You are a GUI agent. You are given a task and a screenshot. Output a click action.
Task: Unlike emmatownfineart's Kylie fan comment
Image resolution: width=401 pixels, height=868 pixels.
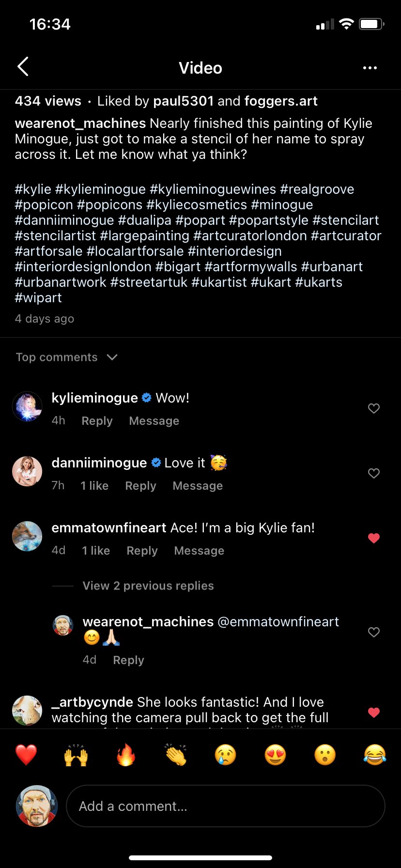coord(374,538)
